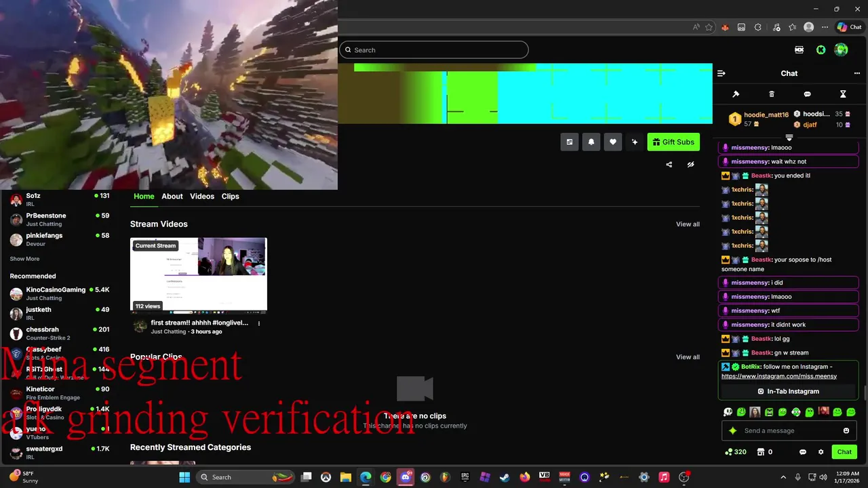This screenshot has width=868, height=488.
Task: Click the HDX icon in site header
Action: pos(799,49)
